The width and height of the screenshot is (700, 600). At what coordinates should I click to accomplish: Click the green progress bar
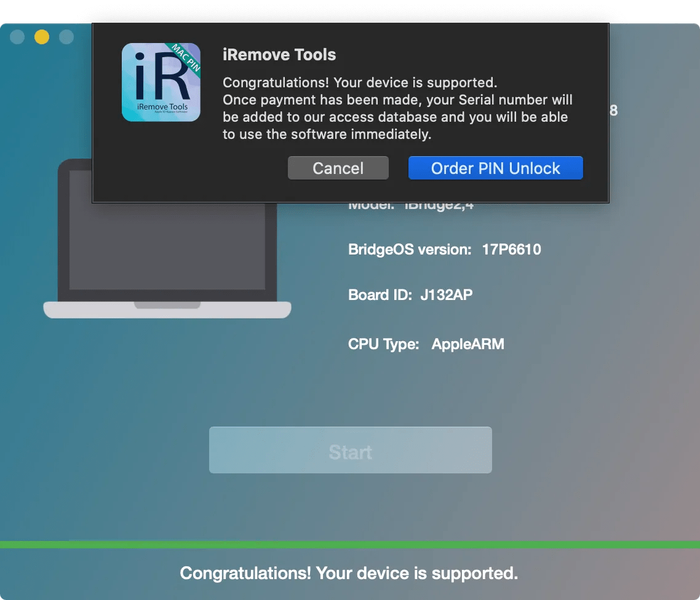pyautogui.click(x=350, y=545)
